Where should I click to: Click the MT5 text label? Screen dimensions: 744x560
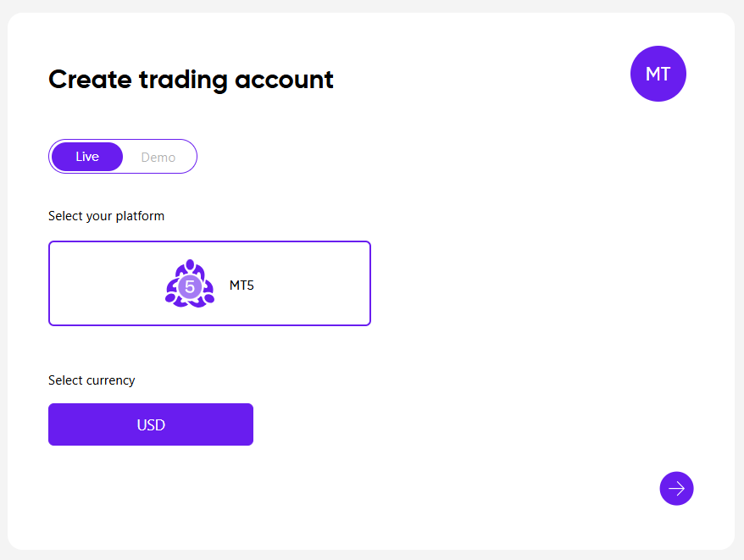(242, 286)
